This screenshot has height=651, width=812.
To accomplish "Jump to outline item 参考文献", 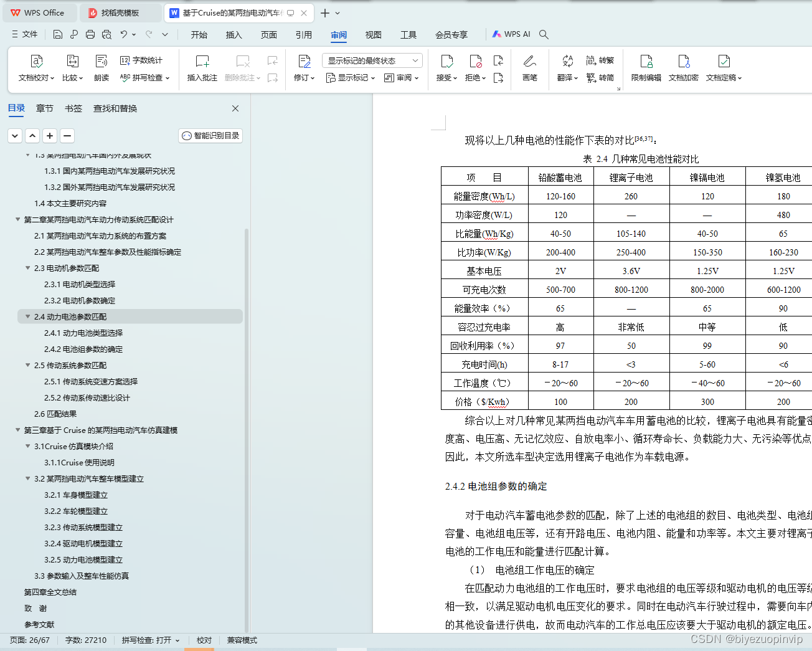I will [x=39, y=624].
